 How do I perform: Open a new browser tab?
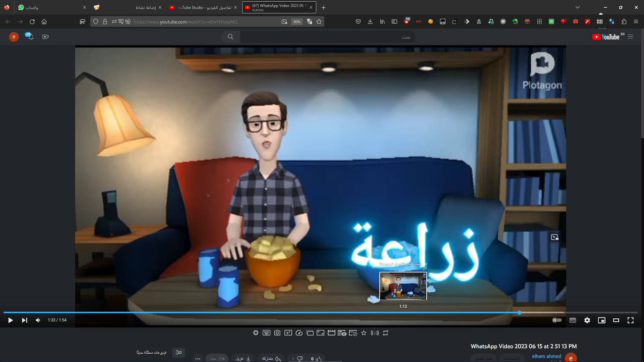tap(323, 7)
